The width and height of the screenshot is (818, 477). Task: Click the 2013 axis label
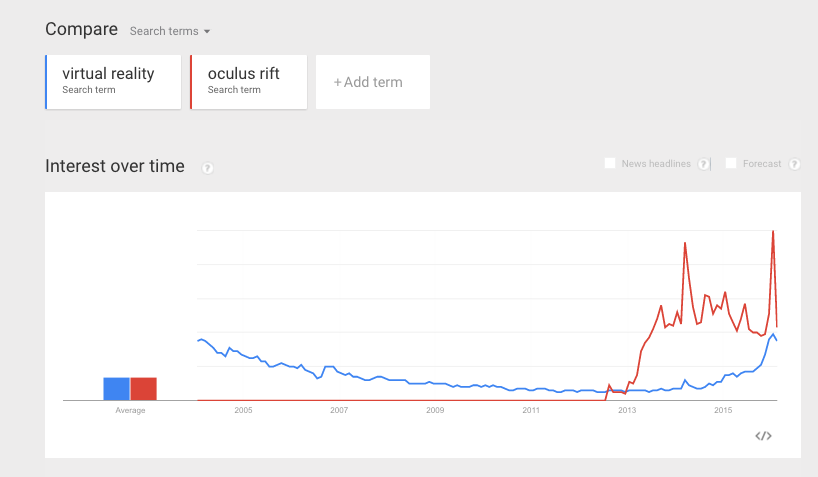coord(627,410)
